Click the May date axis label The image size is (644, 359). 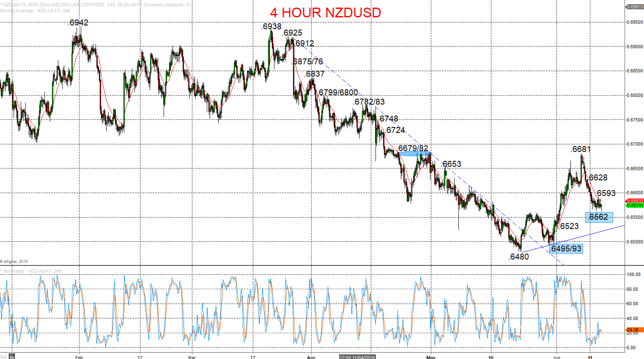point(431,357)
